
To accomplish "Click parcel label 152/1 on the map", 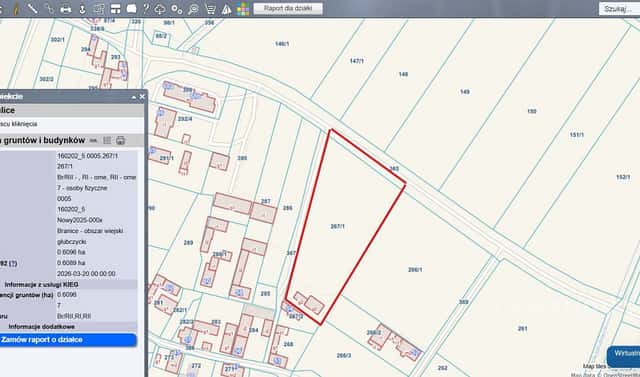I will 623,177.
